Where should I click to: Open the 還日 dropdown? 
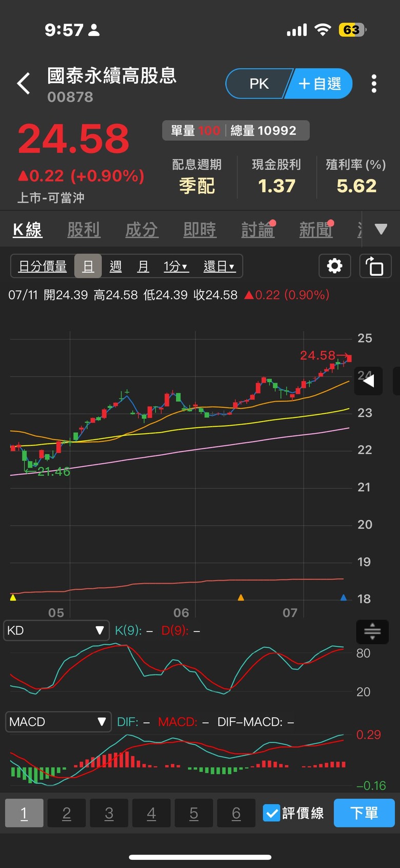point(219,266)
